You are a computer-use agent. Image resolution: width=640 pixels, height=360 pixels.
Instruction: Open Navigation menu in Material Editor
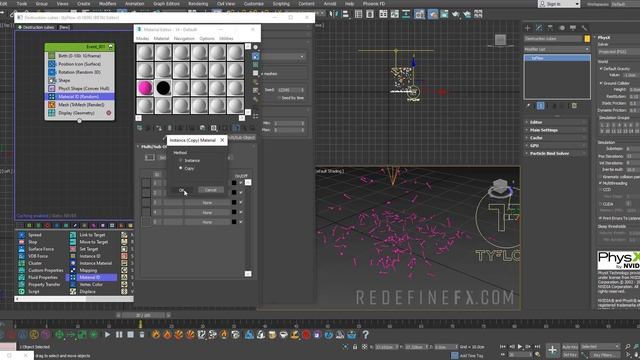coord(184,38)
